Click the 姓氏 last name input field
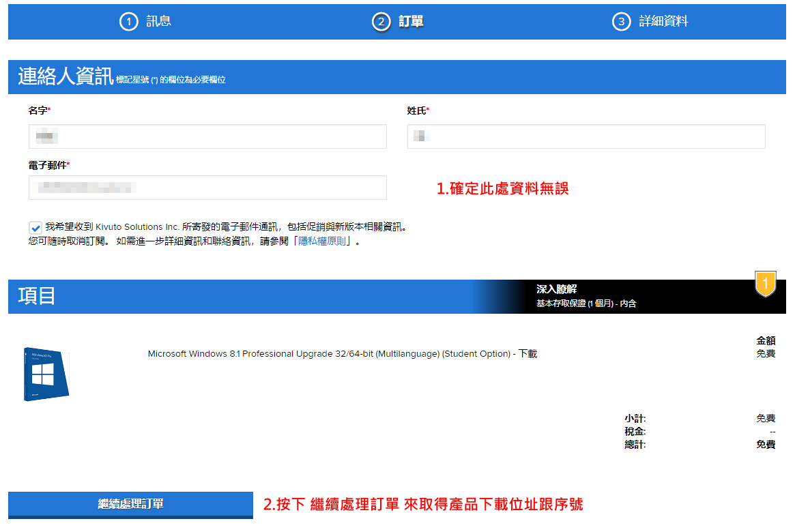 [x=586, y=136]
